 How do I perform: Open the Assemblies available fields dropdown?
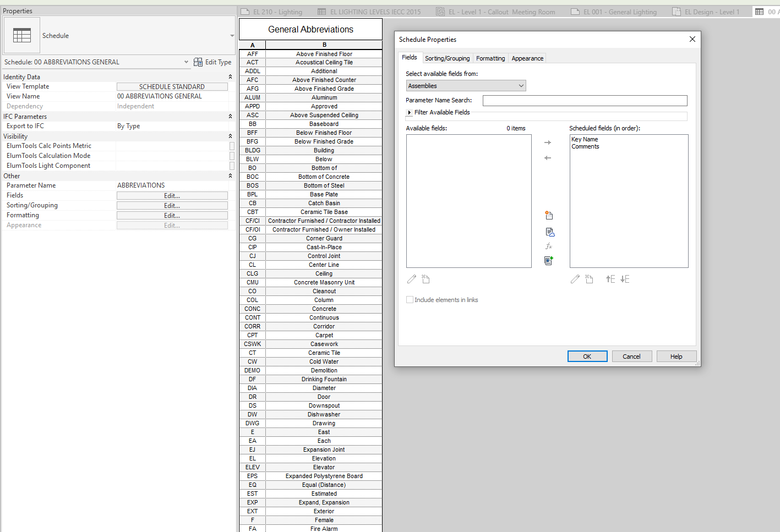tap(466, 86)
